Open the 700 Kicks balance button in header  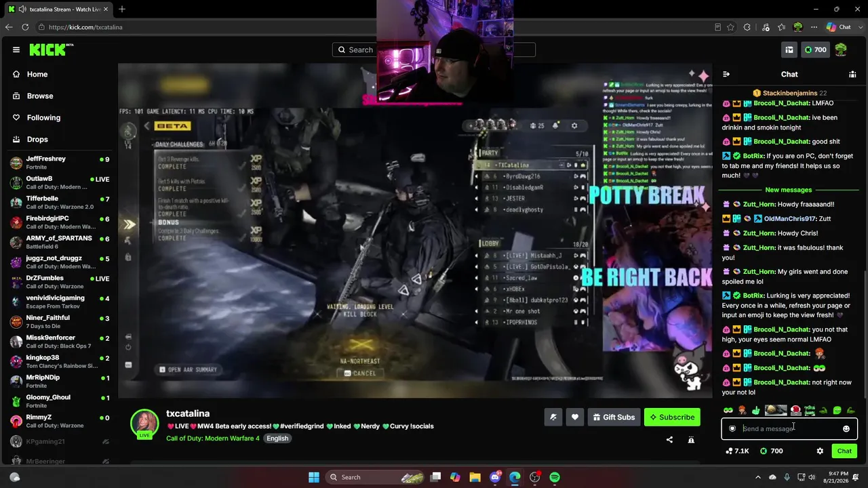[x=815, y=49]
